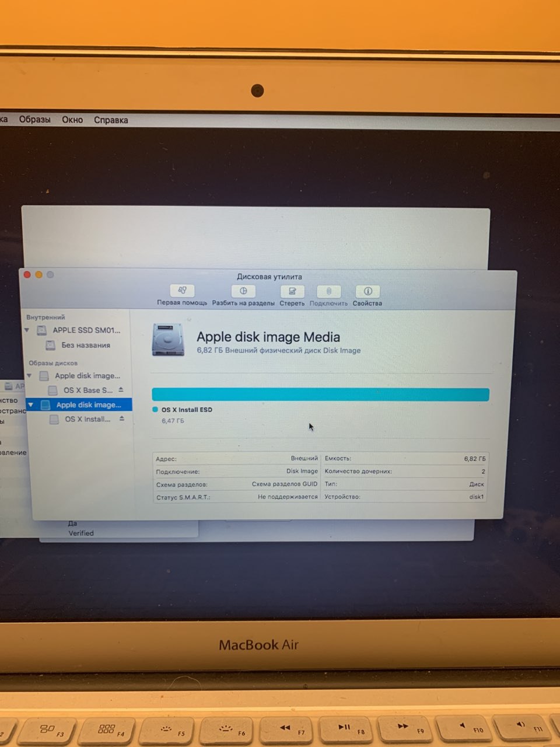Eject OS X Install... volume

point(123,418)
